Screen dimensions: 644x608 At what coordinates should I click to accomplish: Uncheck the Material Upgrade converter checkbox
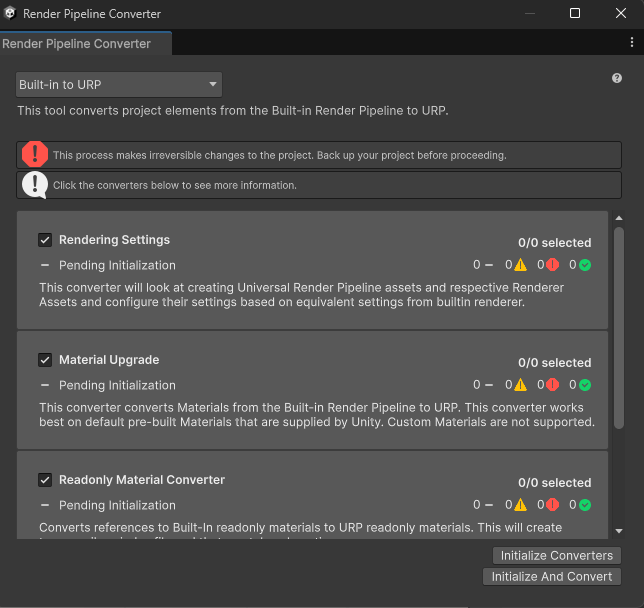pos(45,360)
